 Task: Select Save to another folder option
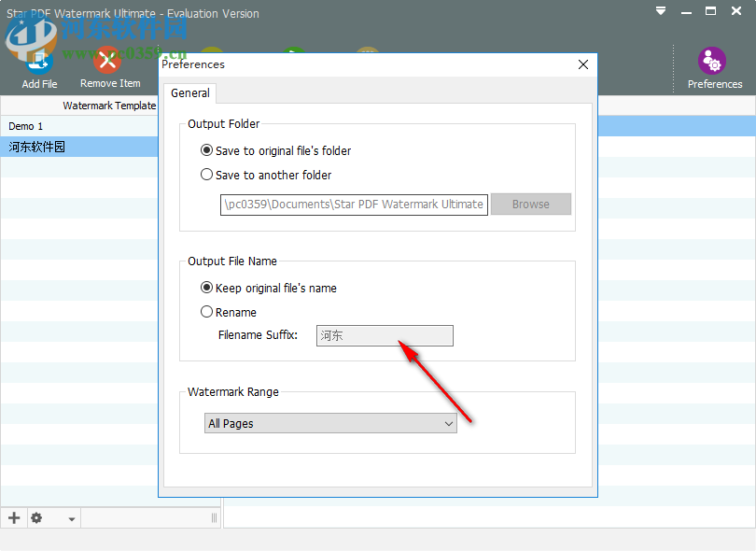click(206, 175)
